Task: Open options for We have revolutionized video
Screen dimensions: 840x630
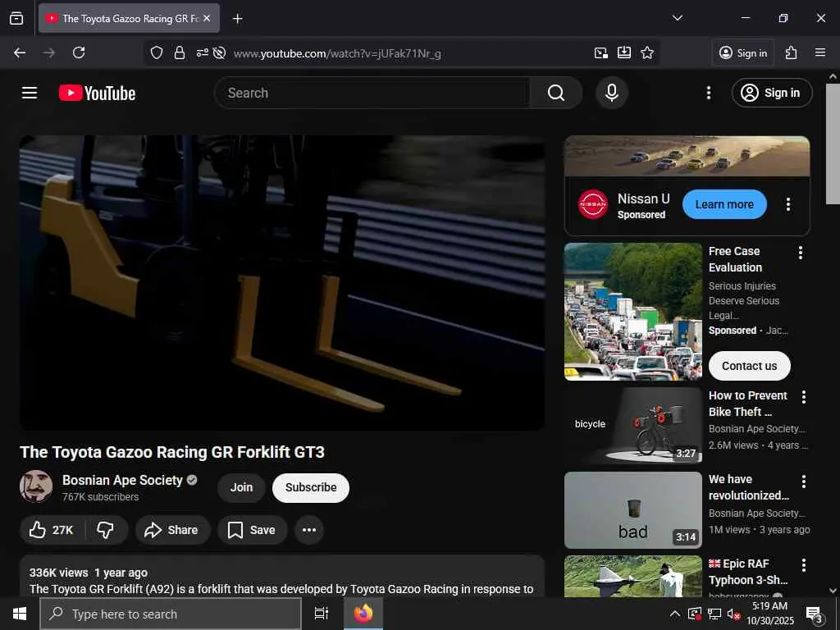Action: (x=803, y=481)
